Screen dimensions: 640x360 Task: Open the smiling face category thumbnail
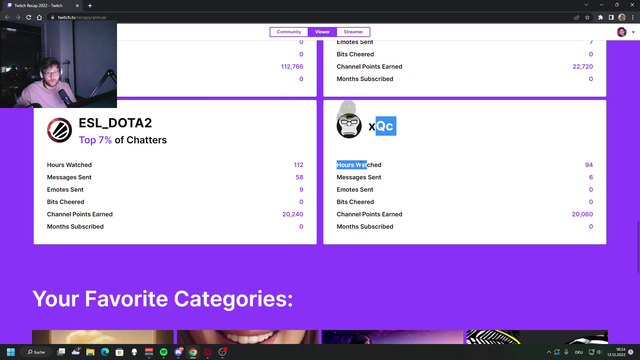coord(248,337)
